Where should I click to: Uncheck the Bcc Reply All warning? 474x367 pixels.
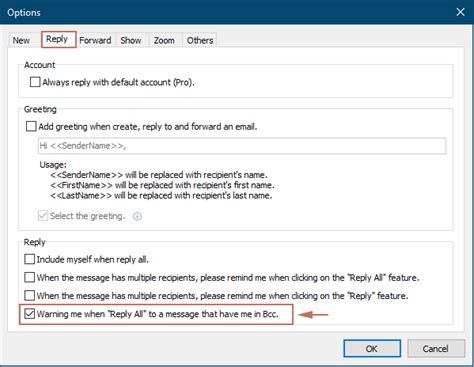29,314
